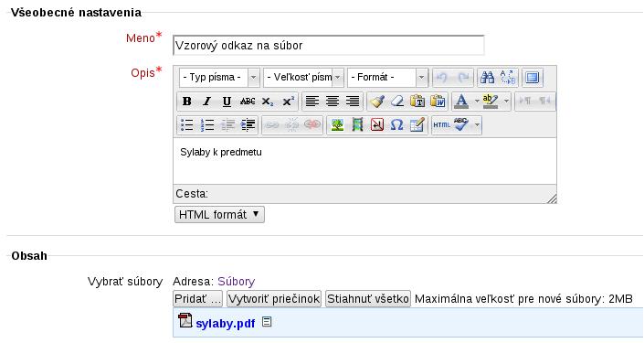The image size is (644, 343).
Task: Apply italic formatting
Action: click(207, 102)
